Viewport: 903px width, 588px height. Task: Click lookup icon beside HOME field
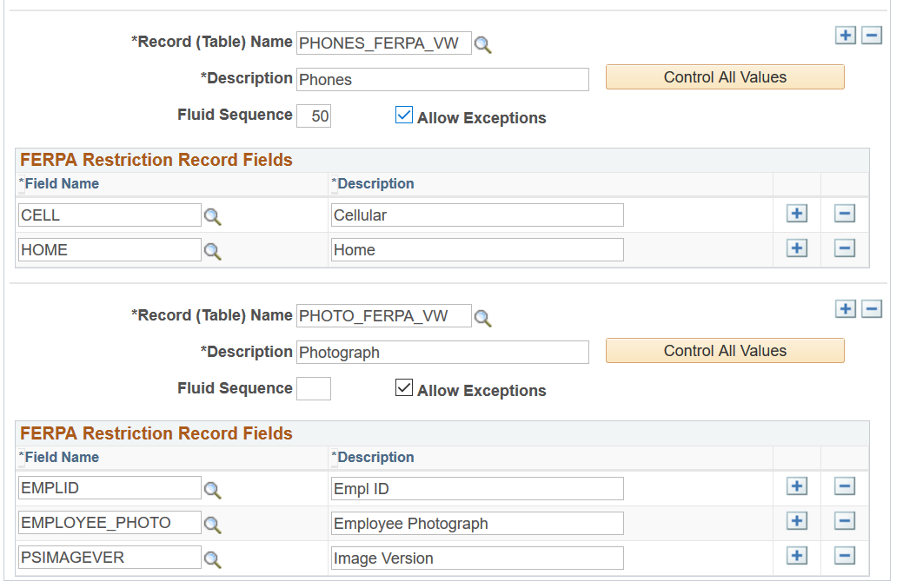(x=212, y=251)
